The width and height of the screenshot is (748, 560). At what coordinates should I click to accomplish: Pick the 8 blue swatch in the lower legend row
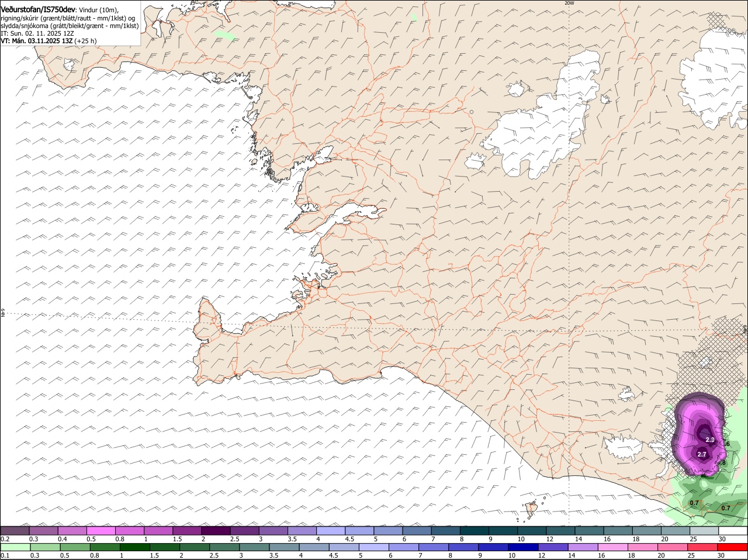click(x=463, y=547)
